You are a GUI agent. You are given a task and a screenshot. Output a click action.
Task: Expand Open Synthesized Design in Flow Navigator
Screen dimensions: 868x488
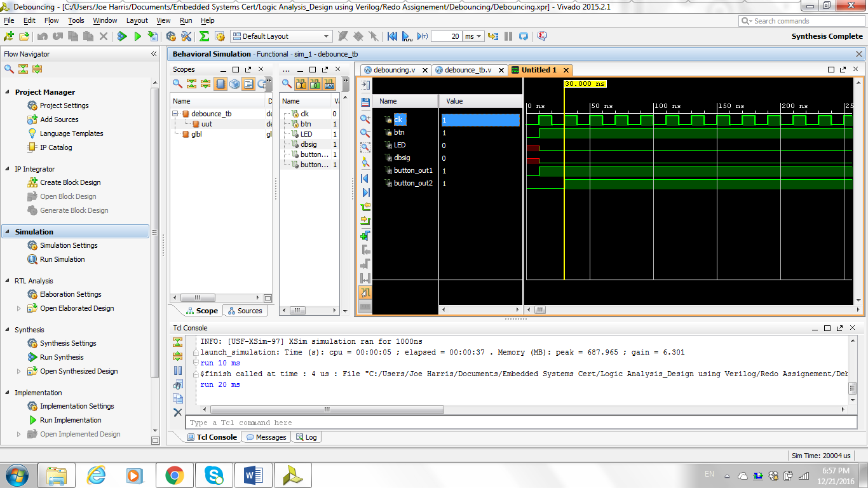[x=19, y=371]
